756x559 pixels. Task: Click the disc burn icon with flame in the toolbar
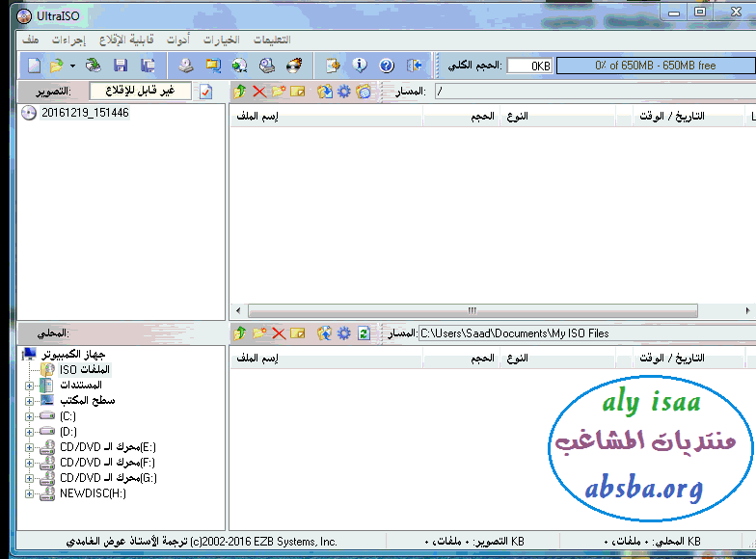pos(294,66)
